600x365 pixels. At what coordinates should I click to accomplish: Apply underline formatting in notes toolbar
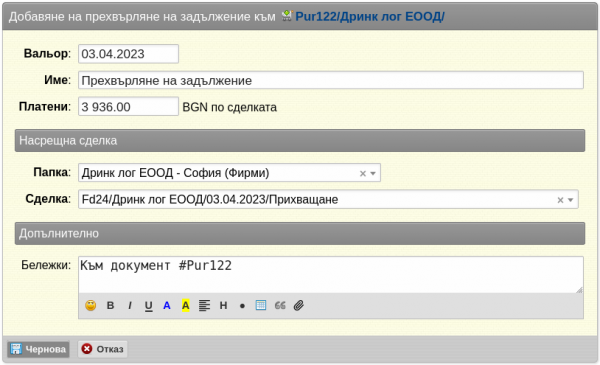click(148, 306)
